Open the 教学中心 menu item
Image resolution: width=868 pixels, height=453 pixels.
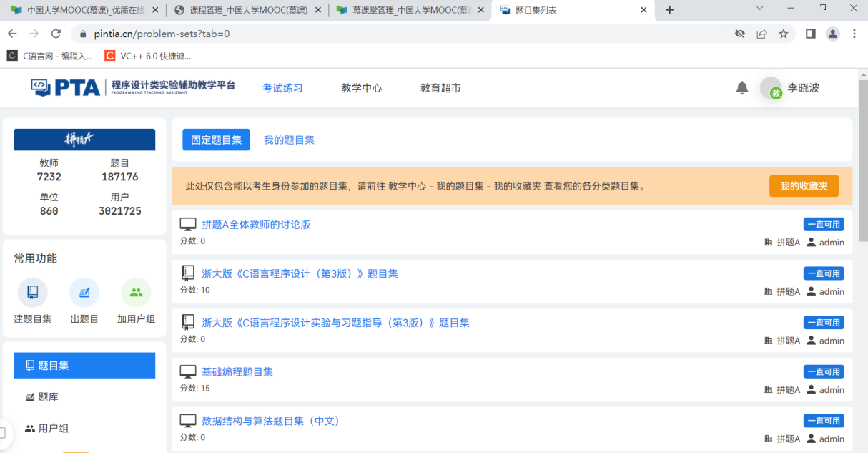coord(361,88)
